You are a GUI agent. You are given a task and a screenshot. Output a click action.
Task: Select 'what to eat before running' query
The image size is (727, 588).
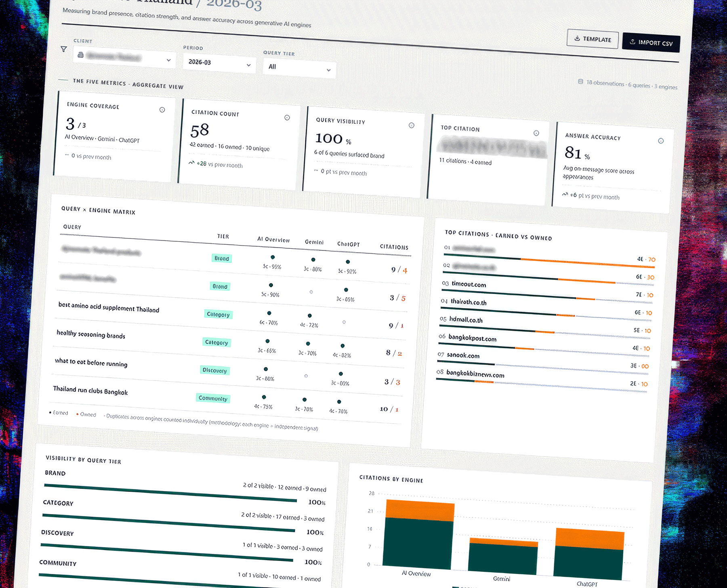pyautogui.click(x=91, y=362)
